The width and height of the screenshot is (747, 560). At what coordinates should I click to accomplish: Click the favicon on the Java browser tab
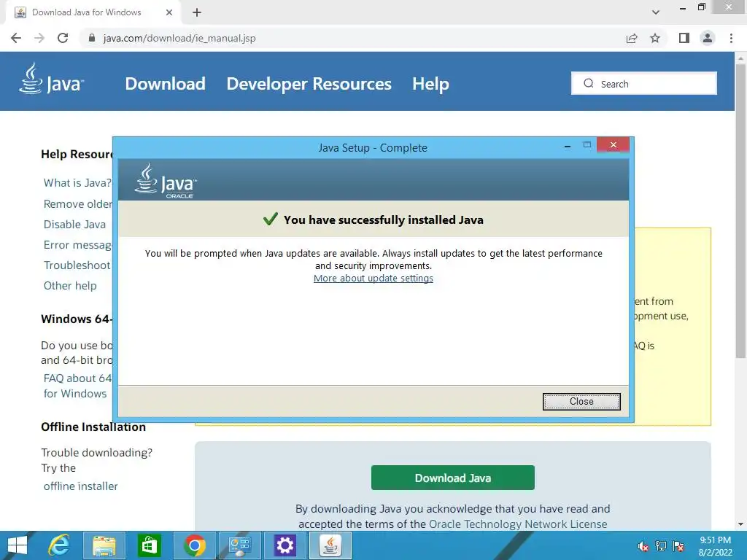click(x=20, y=12)
